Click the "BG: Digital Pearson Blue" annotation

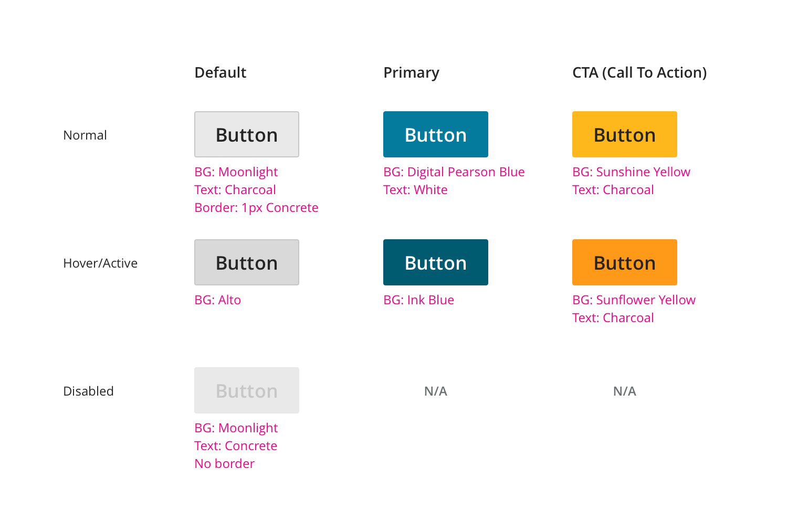[454, 172]
